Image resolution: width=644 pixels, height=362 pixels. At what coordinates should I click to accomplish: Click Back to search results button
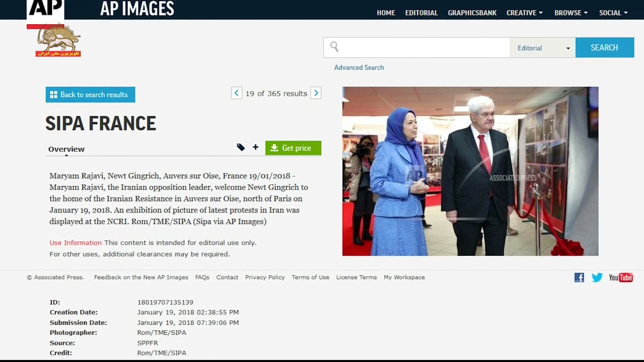[x=90, y=95]
